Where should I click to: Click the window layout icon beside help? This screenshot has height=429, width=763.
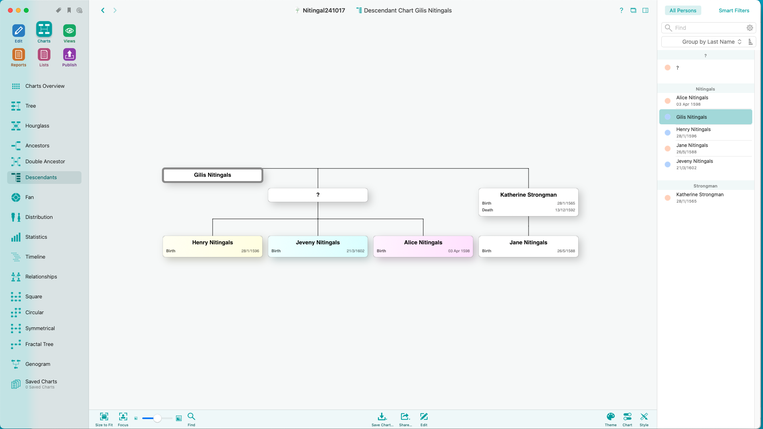coord(633,10)
